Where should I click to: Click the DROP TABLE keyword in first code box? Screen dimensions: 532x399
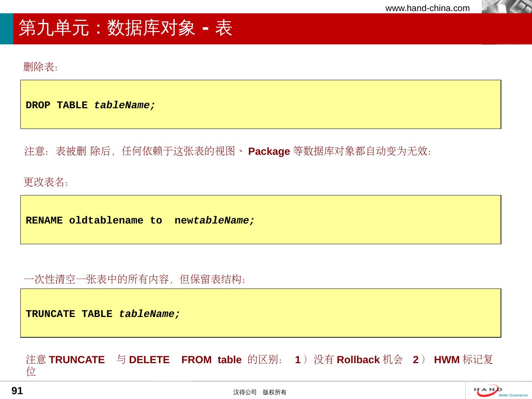pyautogui.click(x=57, y=105)
